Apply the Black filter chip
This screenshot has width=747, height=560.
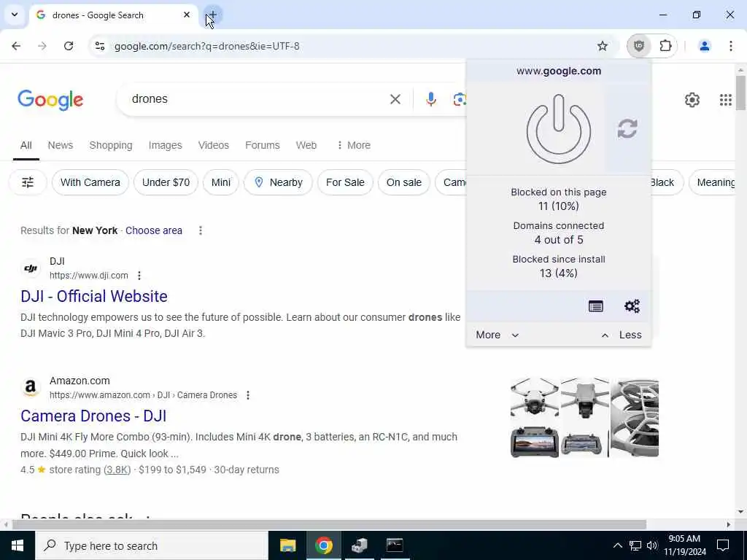tap(667, 182)
